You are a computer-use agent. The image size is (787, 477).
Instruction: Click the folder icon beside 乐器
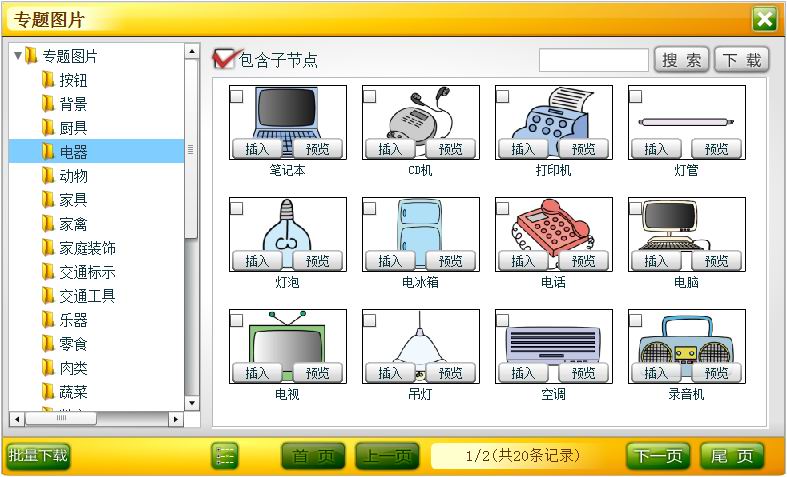(48, 320)
